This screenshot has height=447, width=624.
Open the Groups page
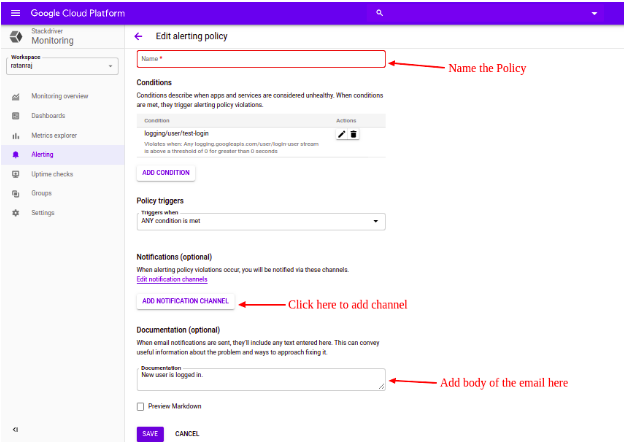(41, 193)
